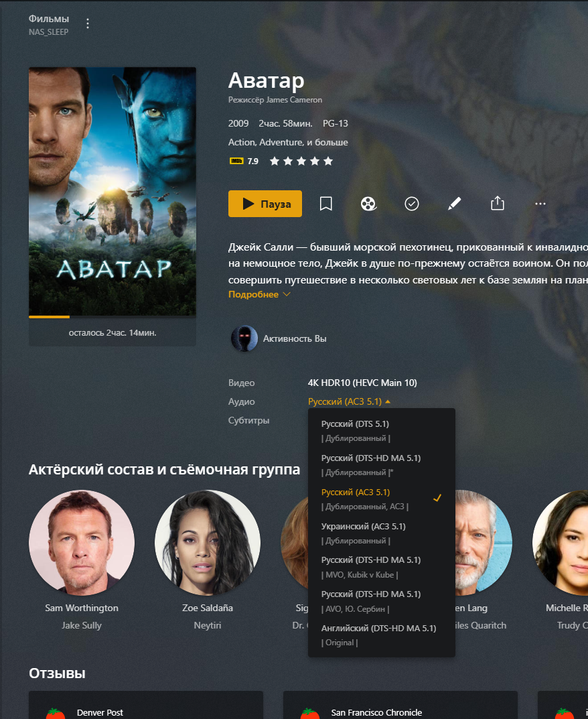588x719 pixels.
Task: Rate the movie with the fifth star
Action: [x=328, y=161]
